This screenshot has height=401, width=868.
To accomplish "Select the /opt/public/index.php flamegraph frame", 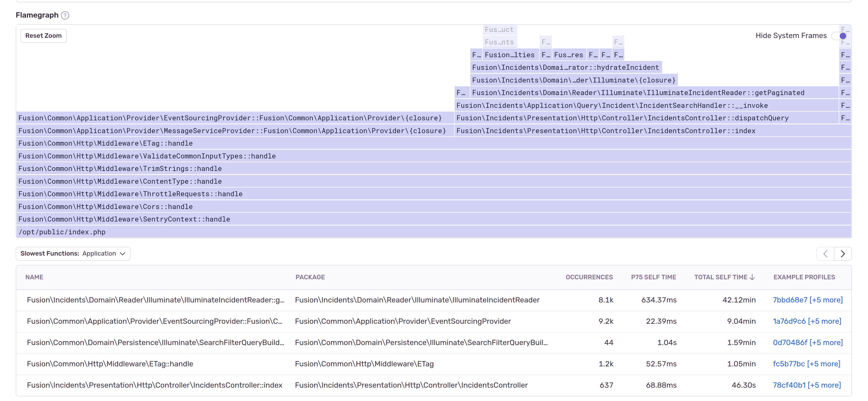I will pos(62,232).
